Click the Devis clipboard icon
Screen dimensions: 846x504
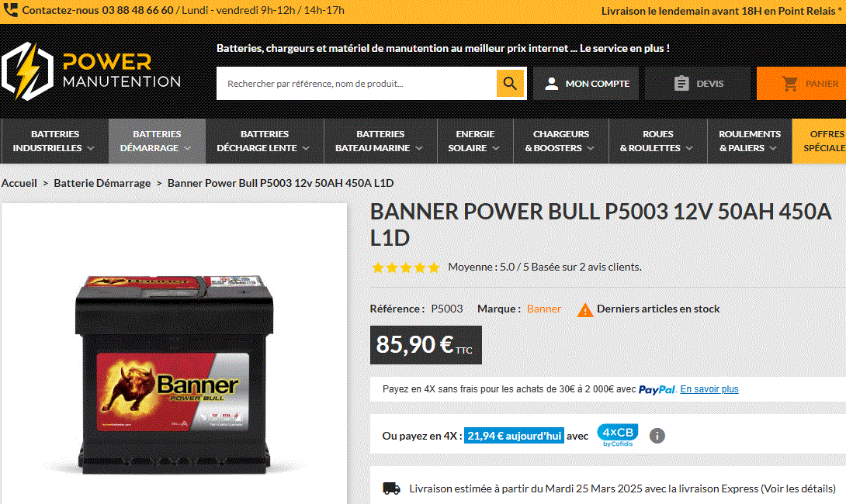coord(681,84)
